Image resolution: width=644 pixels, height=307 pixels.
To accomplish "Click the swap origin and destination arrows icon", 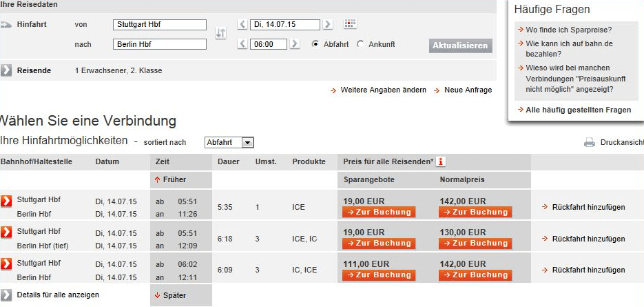I will coord(221,33).
